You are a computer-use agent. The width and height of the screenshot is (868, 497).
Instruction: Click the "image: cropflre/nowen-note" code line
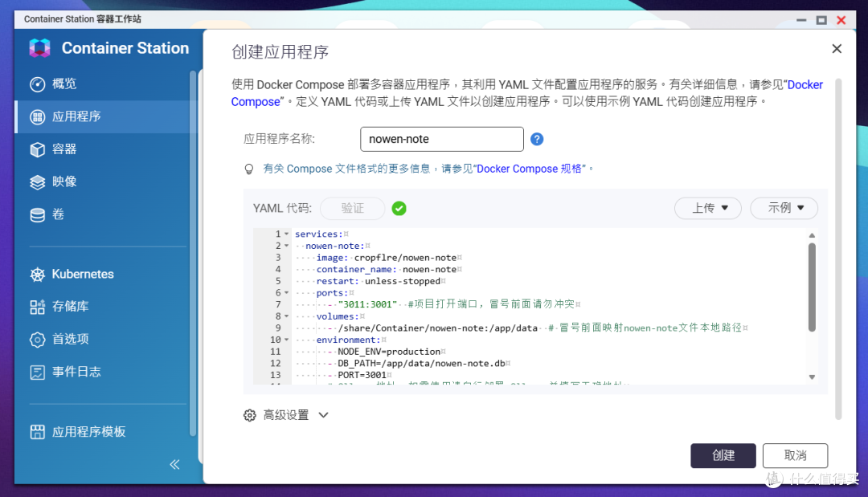(387, 258)
